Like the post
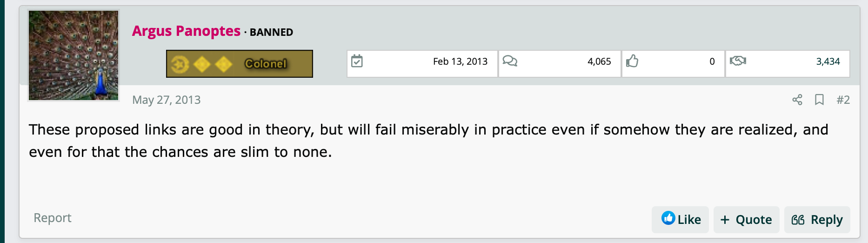The image size is (868, 243). (x=681, y=220)
